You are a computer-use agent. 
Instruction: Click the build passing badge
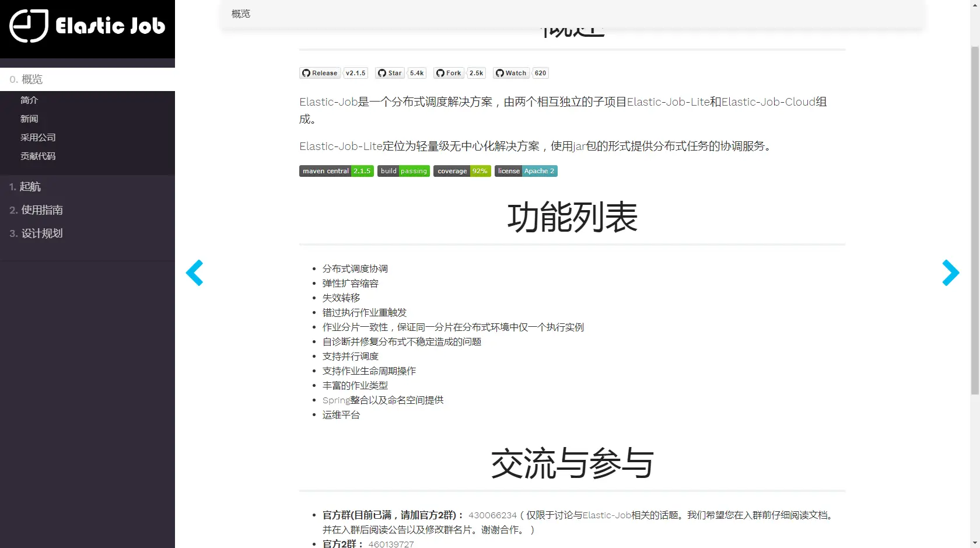tap(404, 171)
